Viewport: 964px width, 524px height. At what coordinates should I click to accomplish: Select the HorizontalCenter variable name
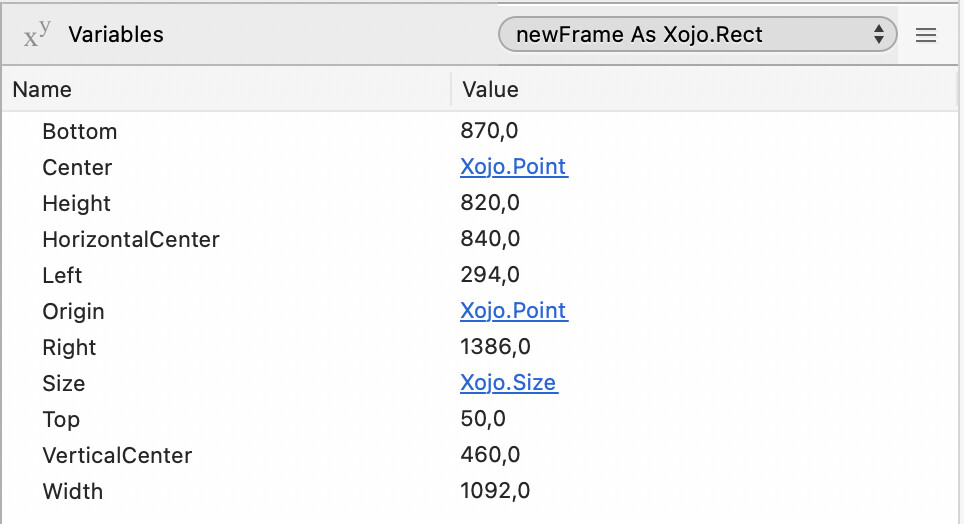tap(131, 239)
